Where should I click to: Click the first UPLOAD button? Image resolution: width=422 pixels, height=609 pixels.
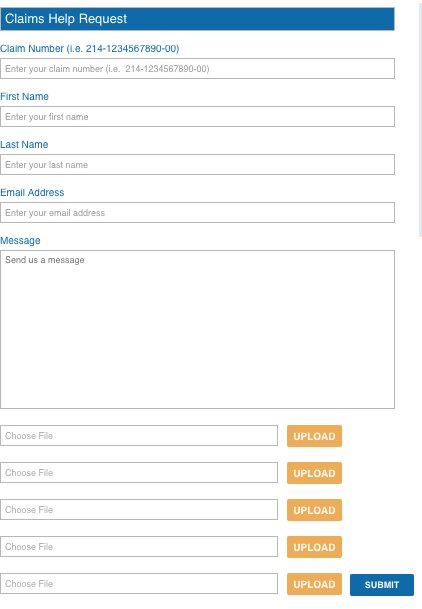point(314,436)
